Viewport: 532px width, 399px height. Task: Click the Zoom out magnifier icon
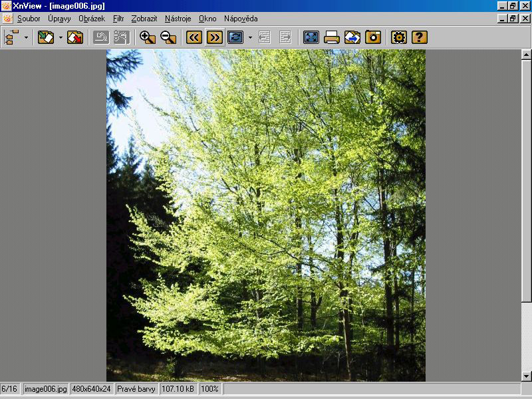pyautogui.click(x=168, y=37)
